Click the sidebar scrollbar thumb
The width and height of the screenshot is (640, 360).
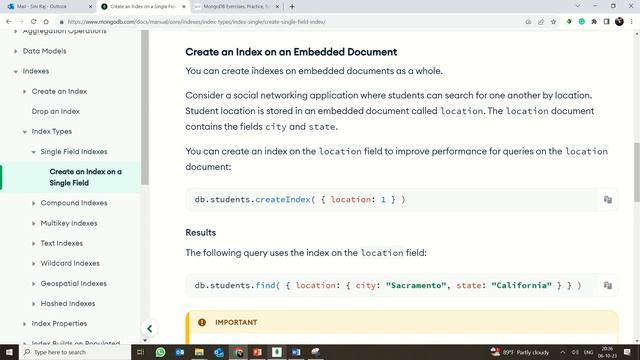(145, 107)
